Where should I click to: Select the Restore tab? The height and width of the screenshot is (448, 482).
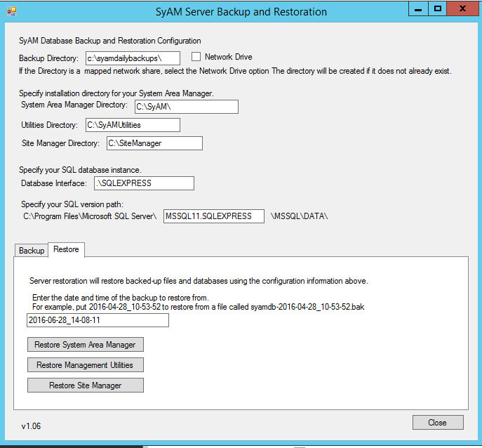66,249
